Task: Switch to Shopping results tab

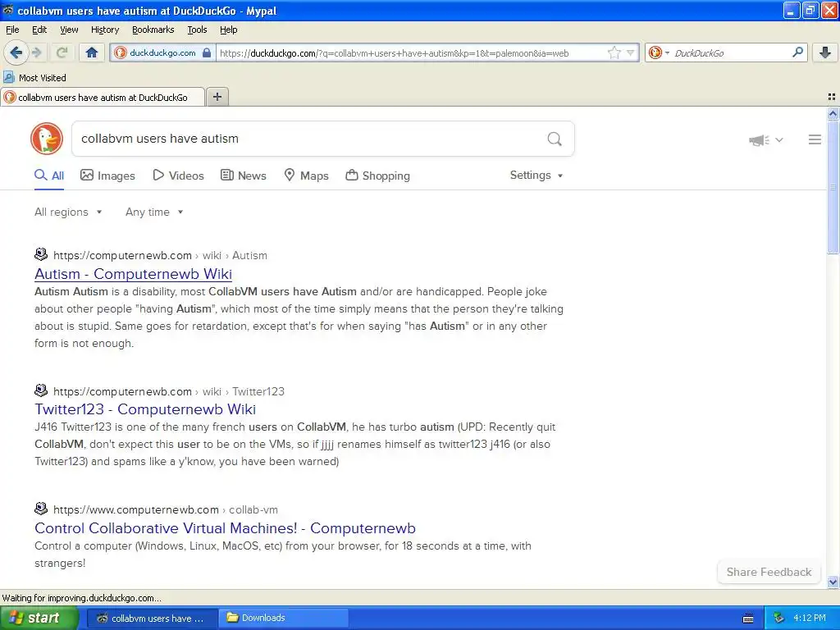Action: (377, 176)
